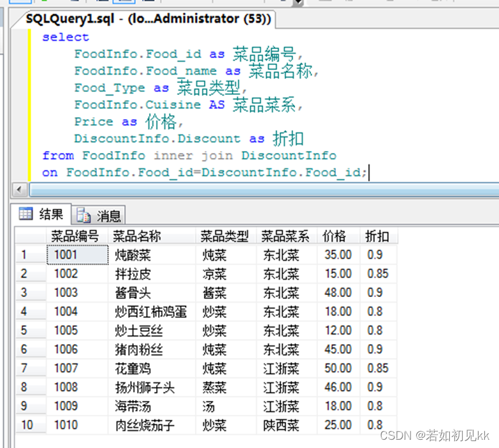Select row header number 10
The width and height of the screenshot is (499, 448).
pos(31,425)
